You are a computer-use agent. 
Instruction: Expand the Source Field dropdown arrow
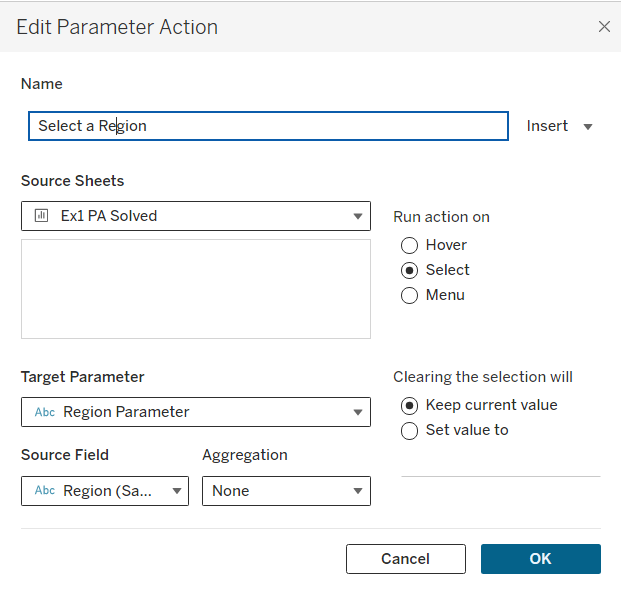[177, 491]
